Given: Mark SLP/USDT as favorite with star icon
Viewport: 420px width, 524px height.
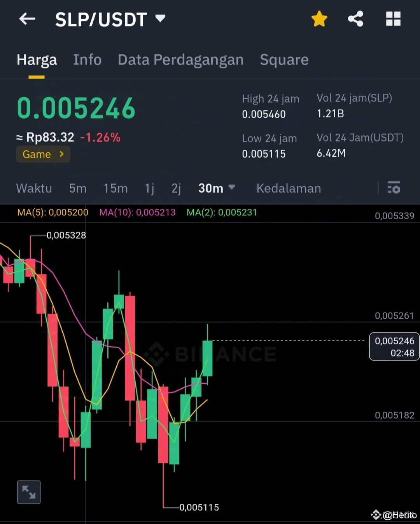Looking at the screenshot, I should click(319, 18).
